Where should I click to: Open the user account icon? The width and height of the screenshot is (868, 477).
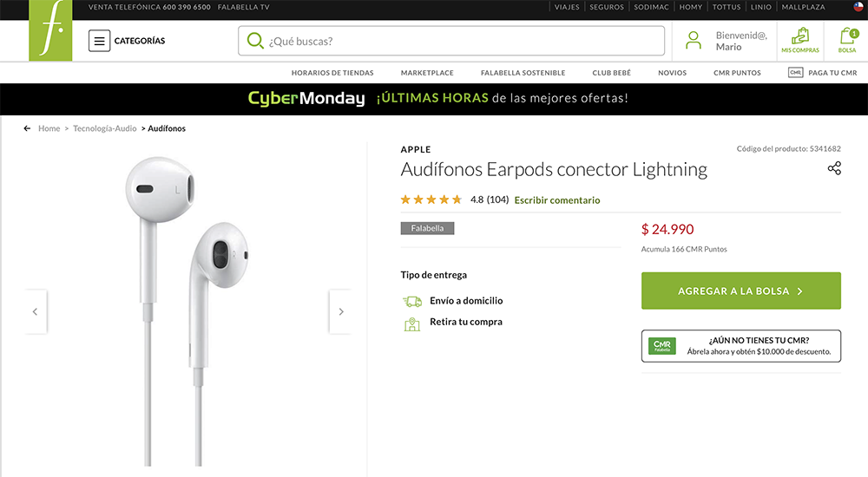pyautogui.click(x=693, y=41)
